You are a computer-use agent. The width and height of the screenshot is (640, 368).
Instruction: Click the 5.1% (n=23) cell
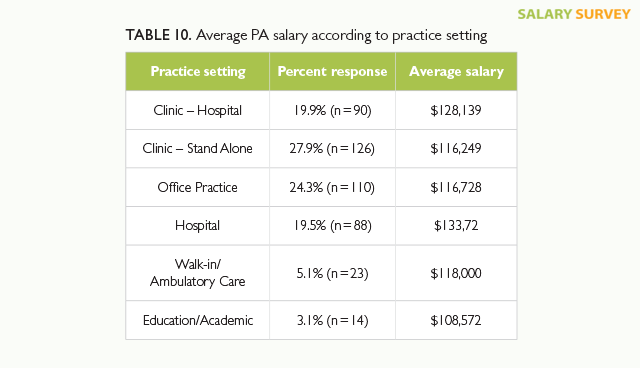[x=332, y=273]
